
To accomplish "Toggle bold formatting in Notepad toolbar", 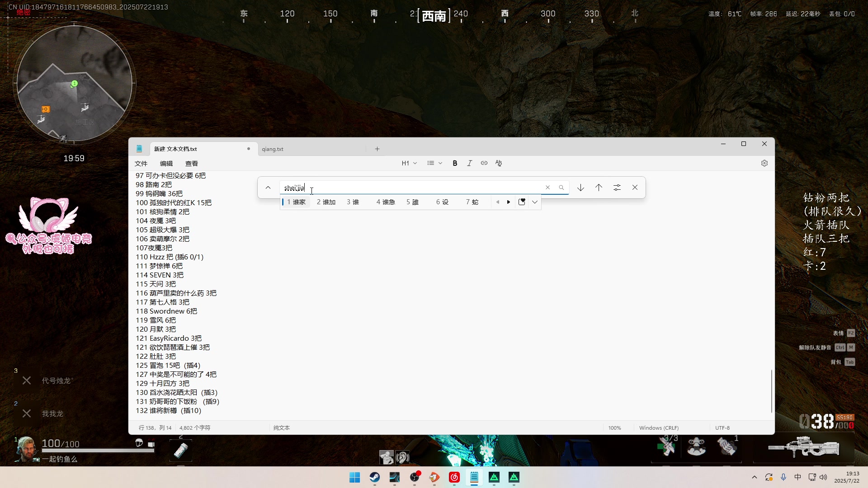I will [455, 163].
